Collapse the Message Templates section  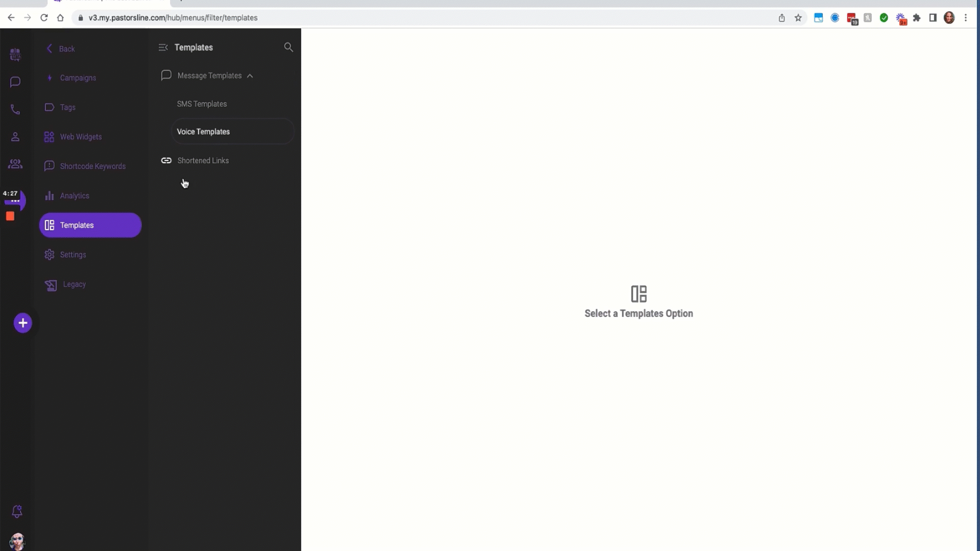[250, 76]
